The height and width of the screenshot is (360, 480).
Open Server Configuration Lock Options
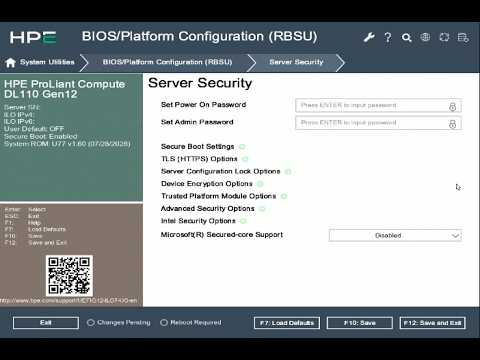[220, 171]
